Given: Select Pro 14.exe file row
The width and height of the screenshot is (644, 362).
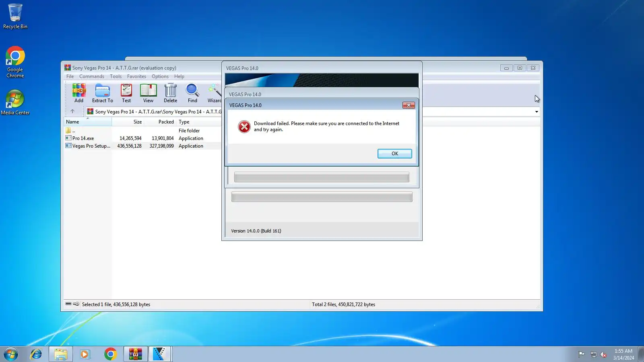Looking at the screenshot, I should coord(143,138).
